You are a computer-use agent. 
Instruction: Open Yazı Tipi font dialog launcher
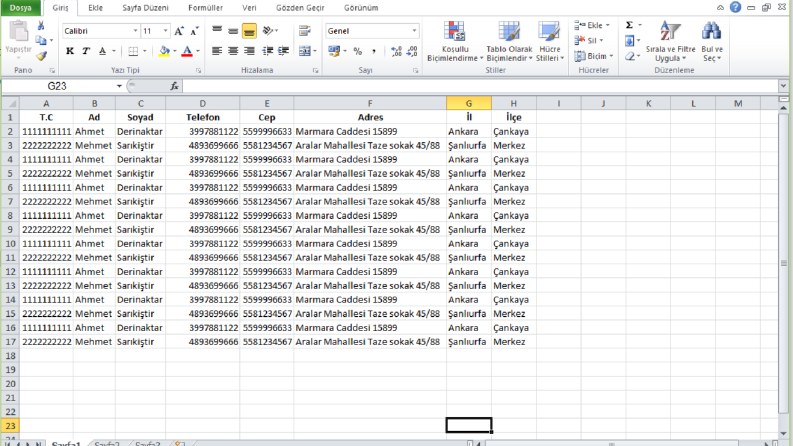point(198,71)
